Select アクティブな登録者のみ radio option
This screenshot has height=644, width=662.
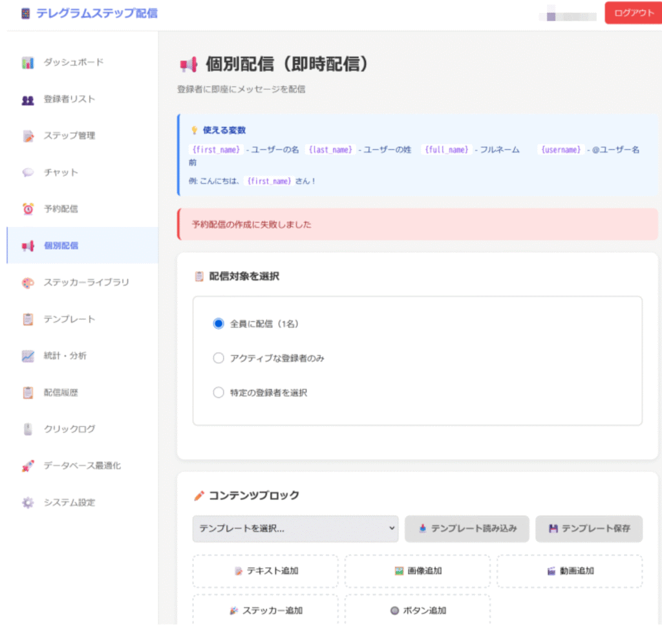coord(219,358)
